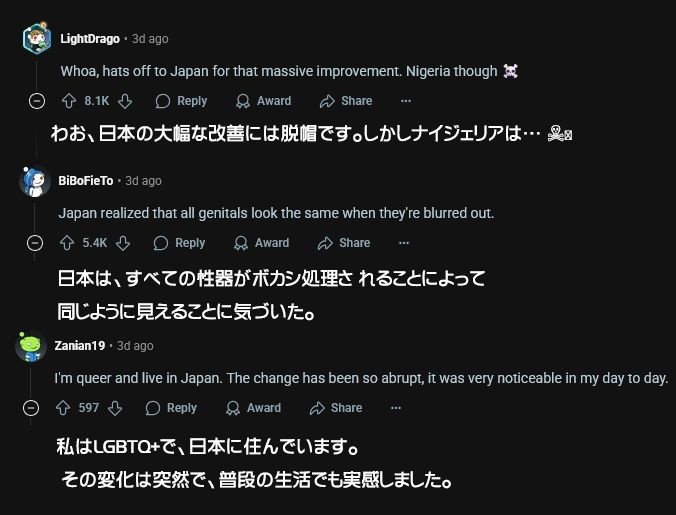Image resolution: width=676 pixels, height=515 pixels.
Task: Open more options on BiBoFieTo's comment
Action: [x=403, y=243]
